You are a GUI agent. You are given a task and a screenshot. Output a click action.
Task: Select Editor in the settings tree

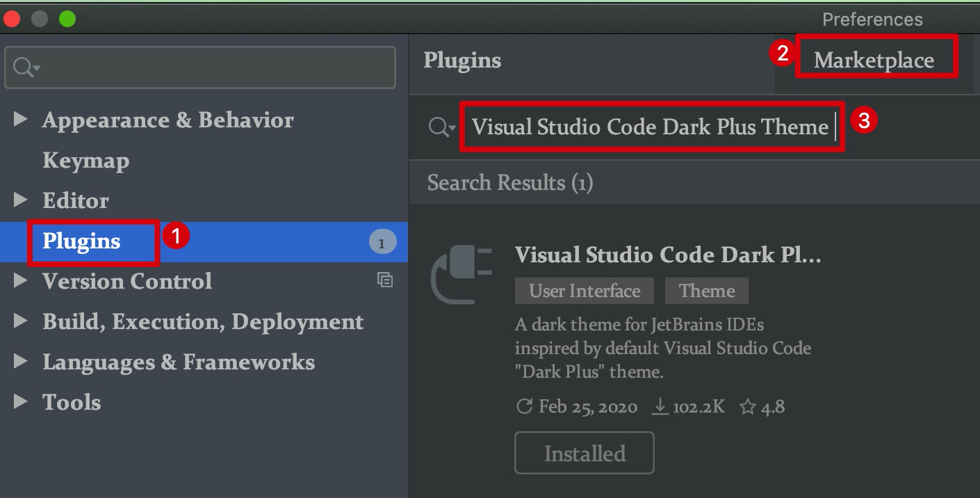click(76, 200)
